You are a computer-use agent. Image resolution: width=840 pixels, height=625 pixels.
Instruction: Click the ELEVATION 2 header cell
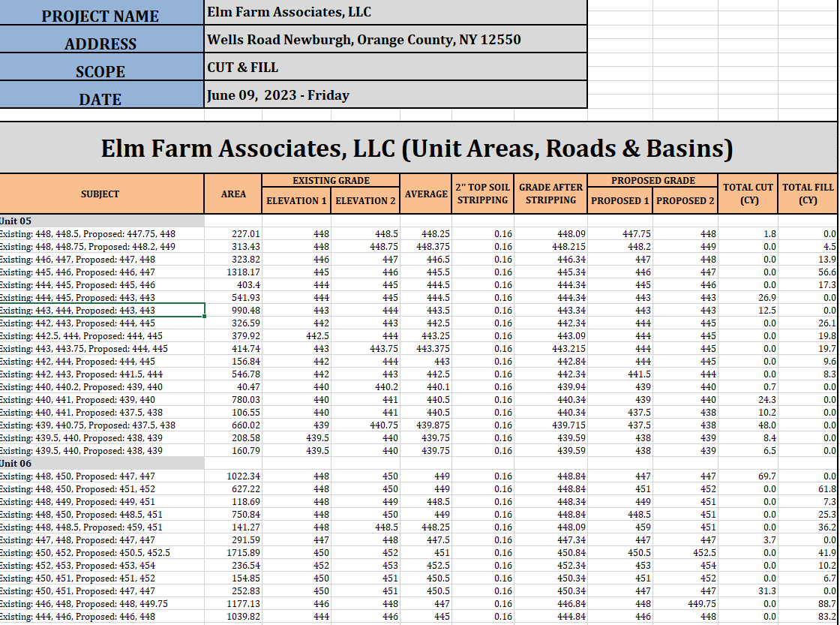click(365, 200)
